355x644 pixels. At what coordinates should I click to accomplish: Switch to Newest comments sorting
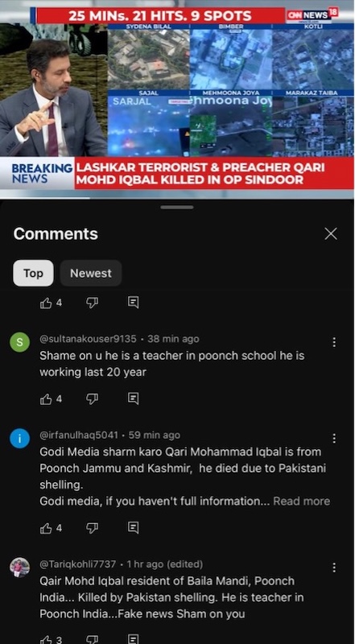click(x=91, y=273)
